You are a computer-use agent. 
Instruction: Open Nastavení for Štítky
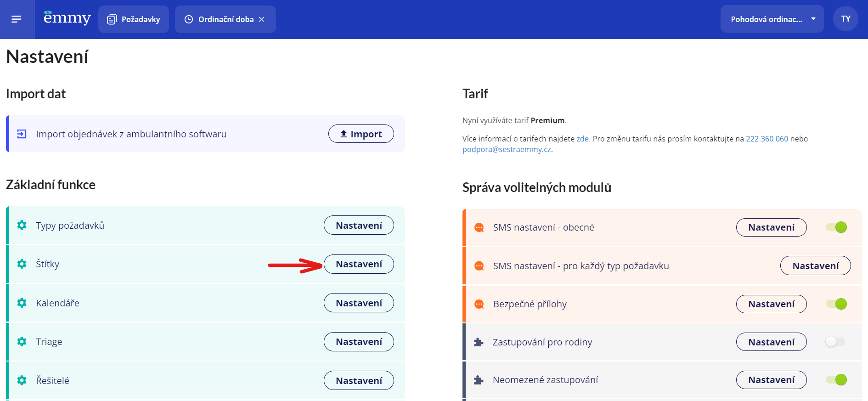pyautogui.click(x=359, y=264)
